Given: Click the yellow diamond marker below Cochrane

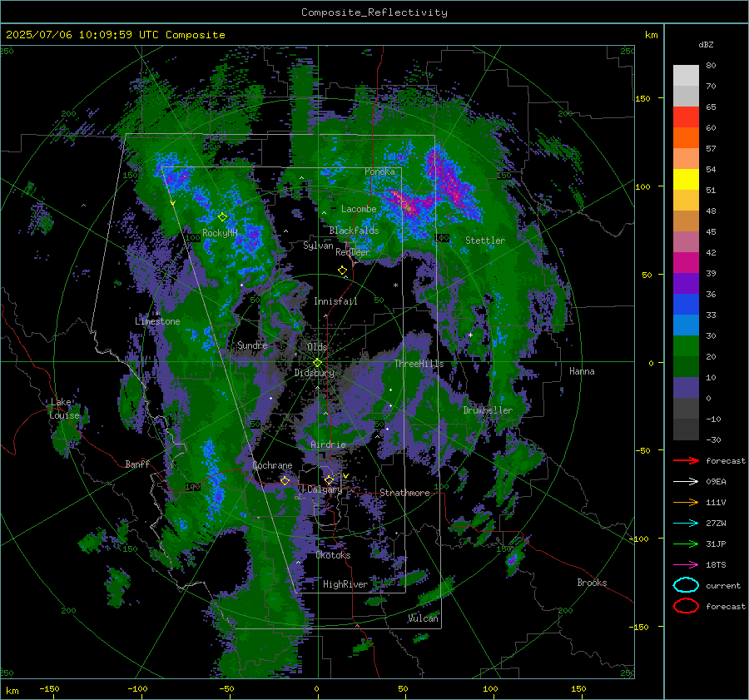Looking at the screenshot, I should pyautogui.click(x=285, y=480).
